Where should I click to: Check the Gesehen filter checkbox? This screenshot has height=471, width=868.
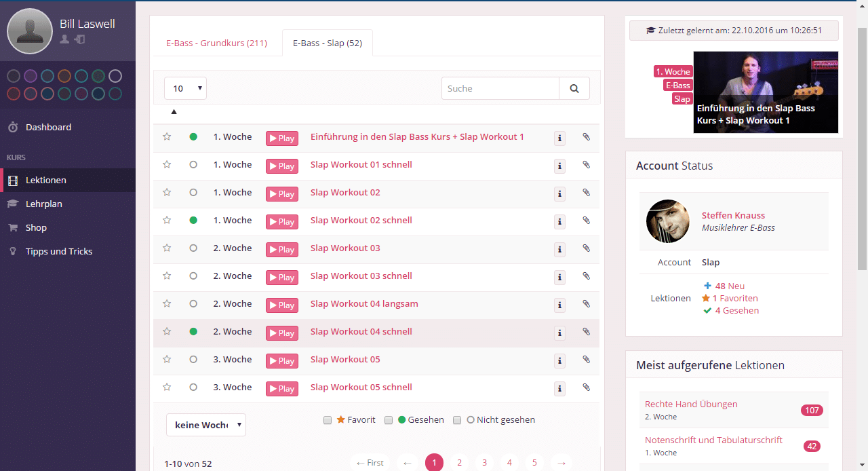click(x=389, y=420)
